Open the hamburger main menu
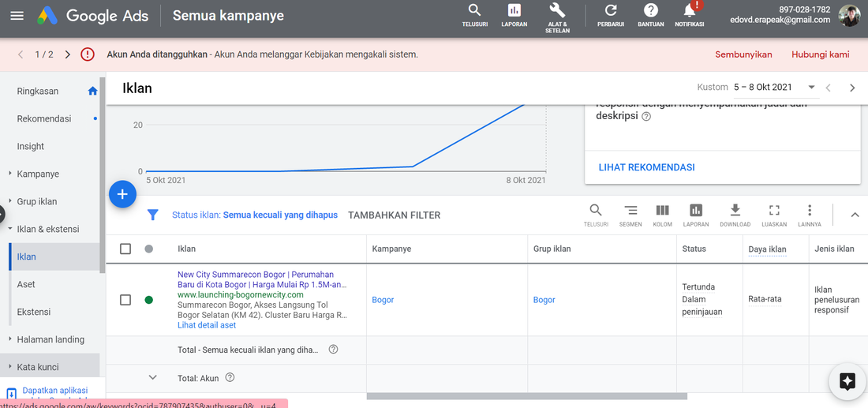This screenshot has width=868, height=408. [x=17, y=16]
